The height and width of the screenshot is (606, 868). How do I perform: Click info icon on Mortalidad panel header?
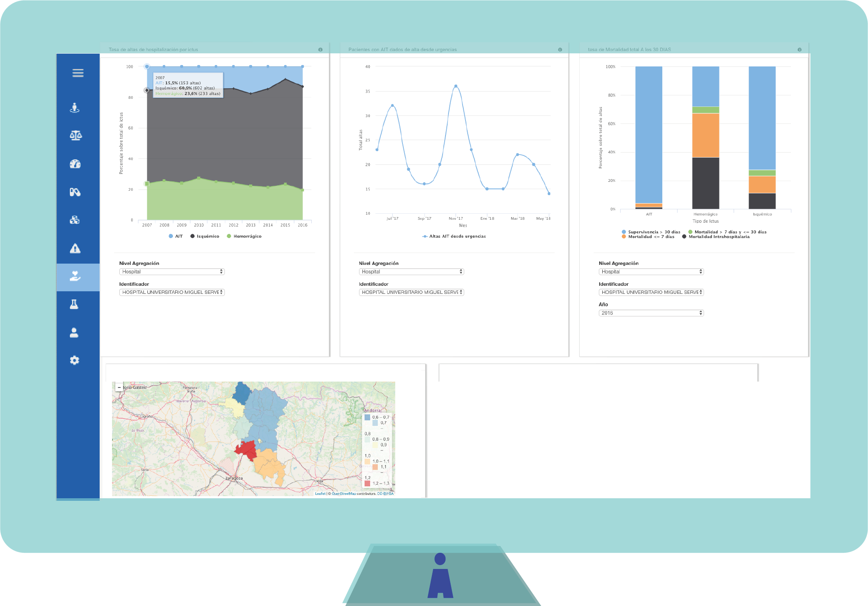click(x=799, y=50)
